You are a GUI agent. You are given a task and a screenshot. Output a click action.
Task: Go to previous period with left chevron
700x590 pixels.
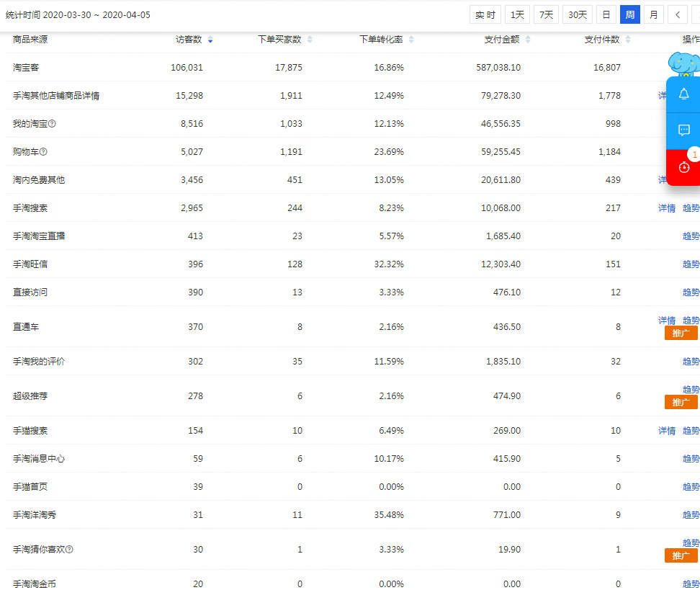(677, 14)
